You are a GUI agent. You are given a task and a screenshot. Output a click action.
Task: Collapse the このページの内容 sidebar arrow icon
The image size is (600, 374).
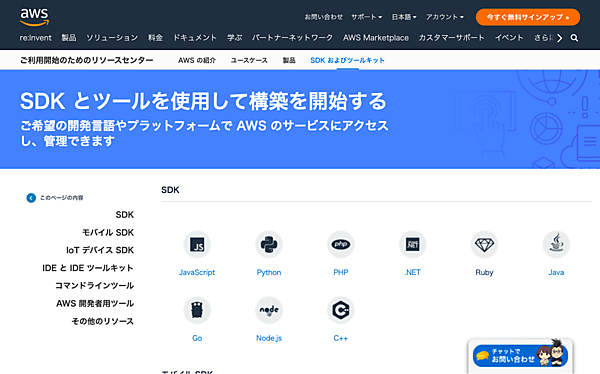[31, 198]
